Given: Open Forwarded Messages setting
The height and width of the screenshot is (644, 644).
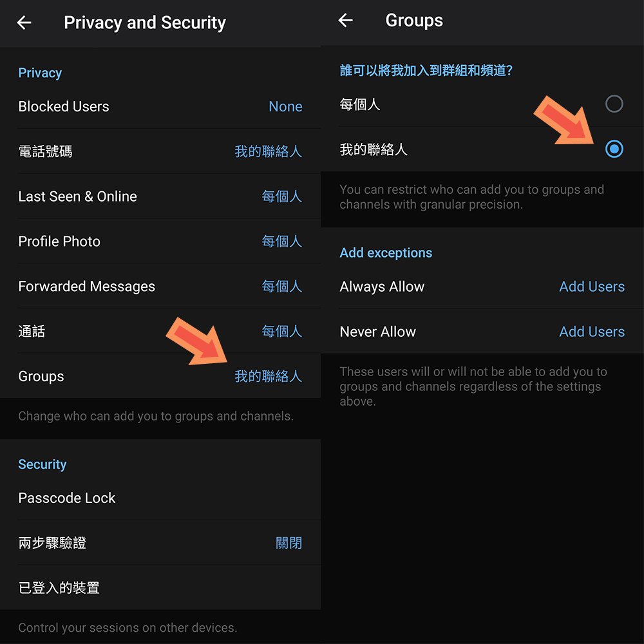Looking at the screenshot, I should tap(86, 287).
